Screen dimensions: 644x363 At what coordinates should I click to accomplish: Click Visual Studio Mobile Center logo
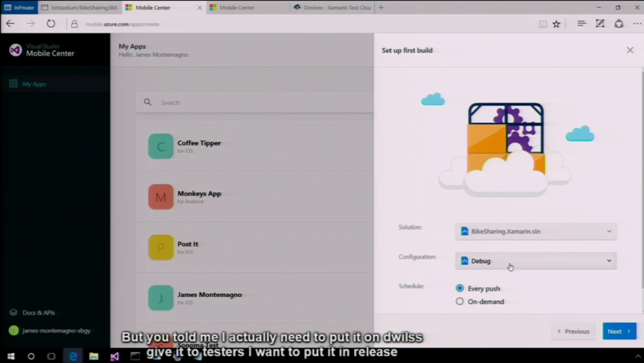pyautogui.click(x=16, y=50)
